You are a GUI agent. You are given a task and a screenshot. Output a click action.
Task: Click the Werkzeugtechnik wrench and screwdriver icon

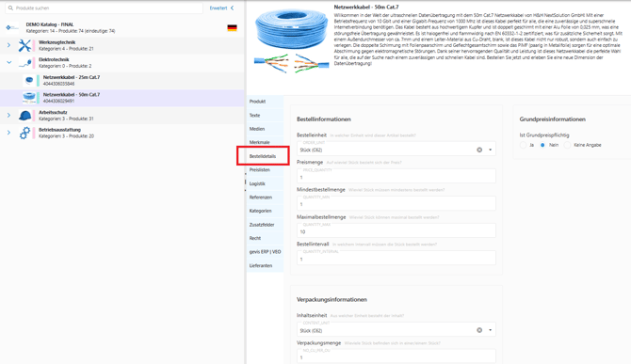(x=24, y=45)
